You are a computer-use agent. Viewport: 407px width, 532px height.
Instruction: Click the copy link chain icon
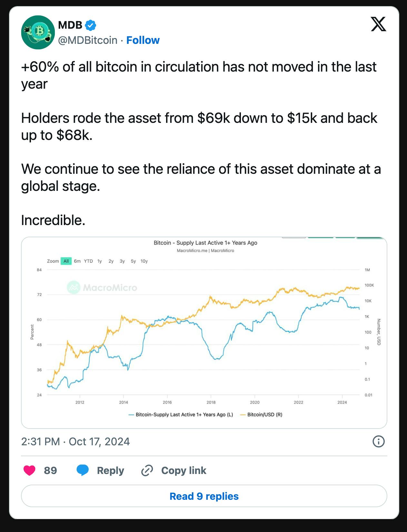pyautogui.click(x=147, y=471)
